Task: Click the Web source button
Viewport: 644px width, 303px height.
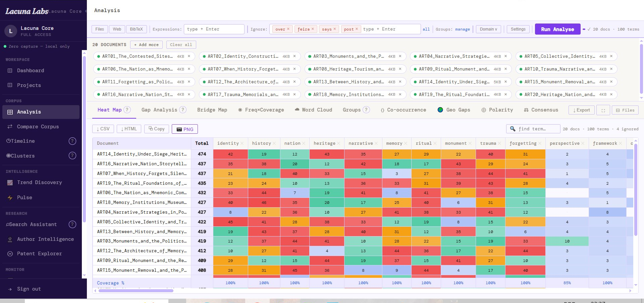Action: coord(117,29)
